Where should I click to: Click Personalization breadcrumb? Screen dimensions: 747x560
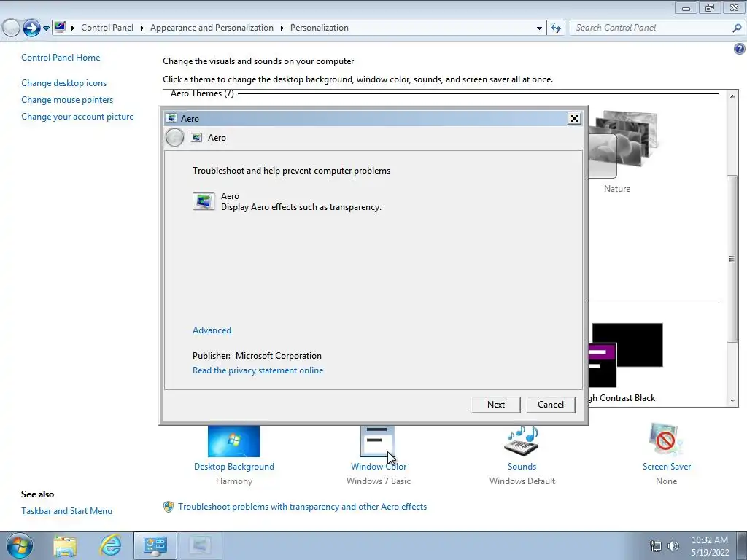(x=320, y=28)
